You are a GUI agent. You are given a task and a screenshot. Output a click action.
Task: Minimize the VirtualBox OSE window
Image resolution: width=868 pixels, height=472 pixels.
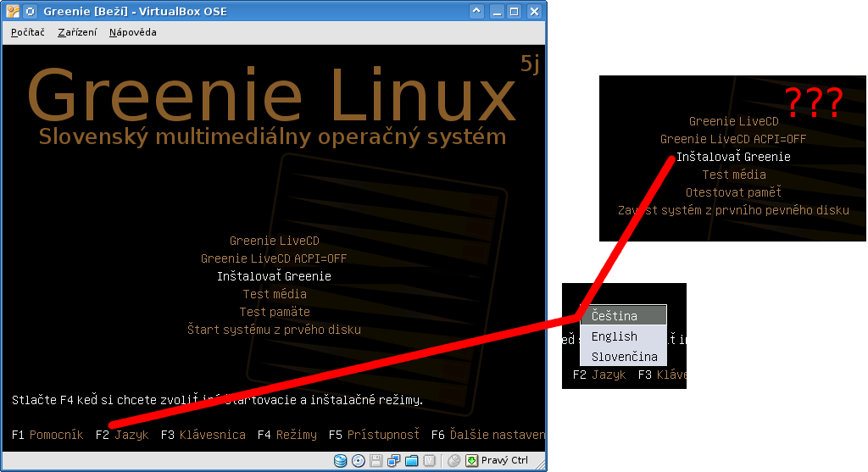click(497, 11)
